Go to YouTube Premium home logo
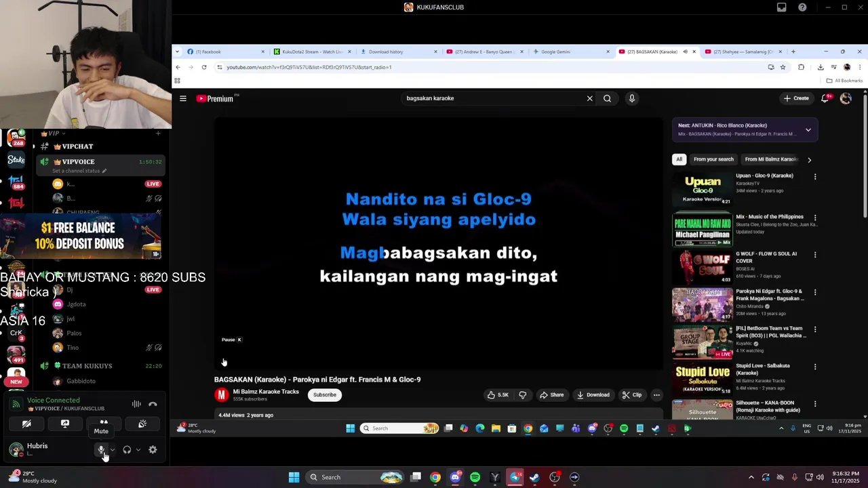This screenshot has width=868, height=488. click(216, 98)
